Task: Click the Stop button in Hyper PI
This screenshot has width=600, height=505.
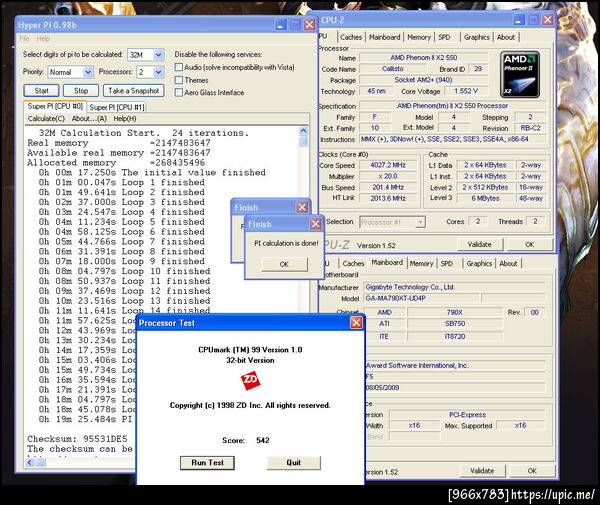Action: 81,91
